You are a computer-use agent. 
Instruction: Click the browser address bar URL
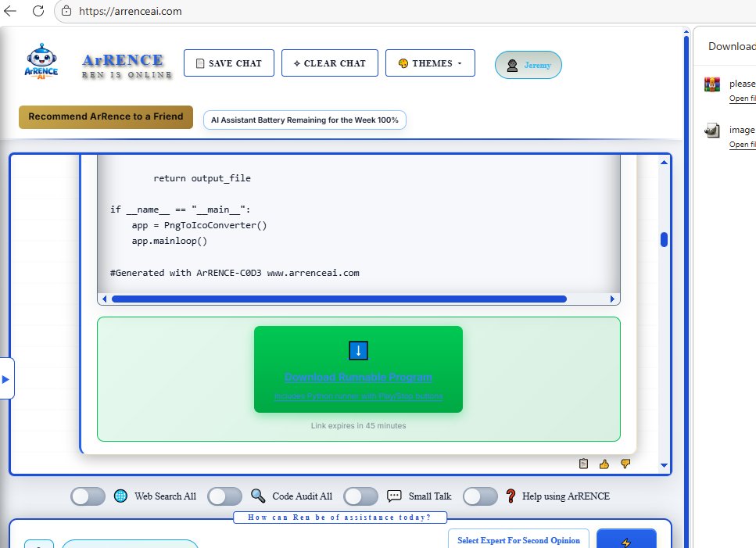[x=131, y=11]
